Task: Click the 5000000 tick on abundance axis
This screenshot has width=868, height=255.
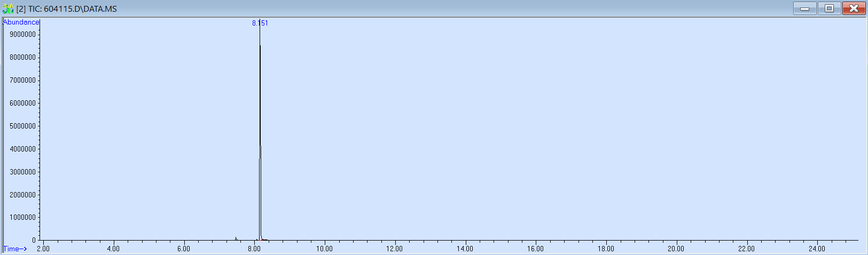Action: (22, 126)
